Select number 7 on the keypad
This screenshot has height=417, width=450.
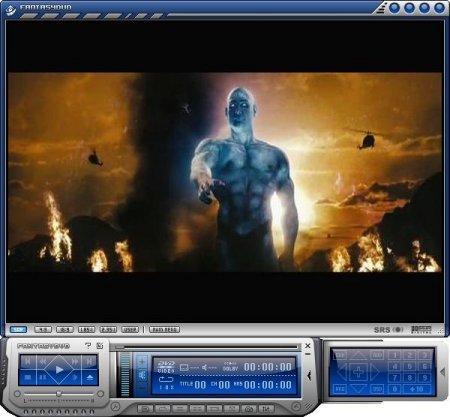click(x=395, y=378)
